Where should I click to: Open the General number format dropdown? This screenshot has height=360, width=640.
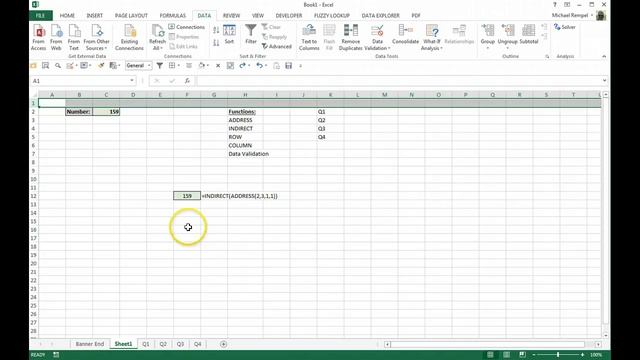[149, 66]
